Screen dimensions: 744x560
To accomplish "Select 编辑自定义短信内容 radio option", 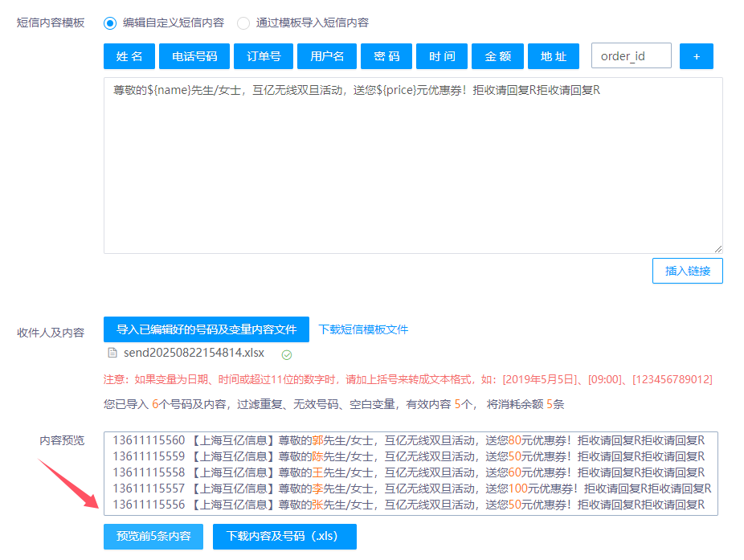I will coord(110,23).
